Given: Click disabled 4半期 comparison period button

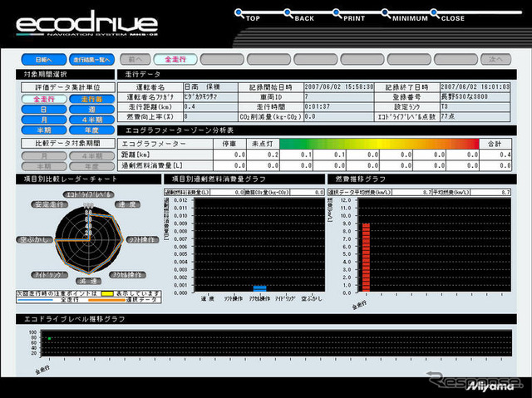Looking at the screenshot, I should coord(92,156).
